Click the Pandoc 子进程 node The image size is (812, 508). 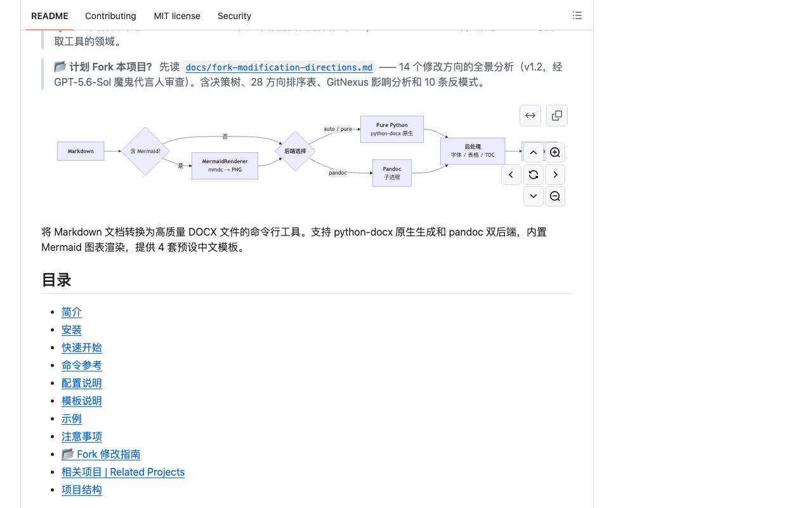(x=392, y=173)
